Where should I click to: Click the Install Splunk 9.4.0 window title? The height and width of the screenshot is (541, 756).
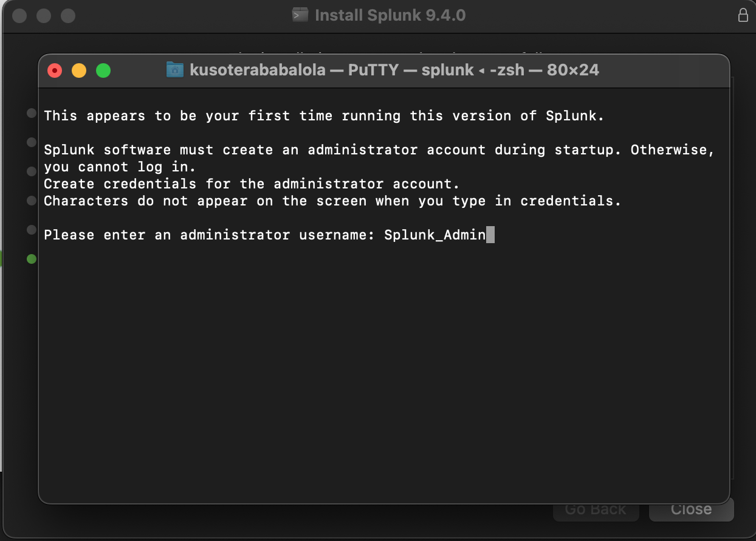tap(390, 15)
